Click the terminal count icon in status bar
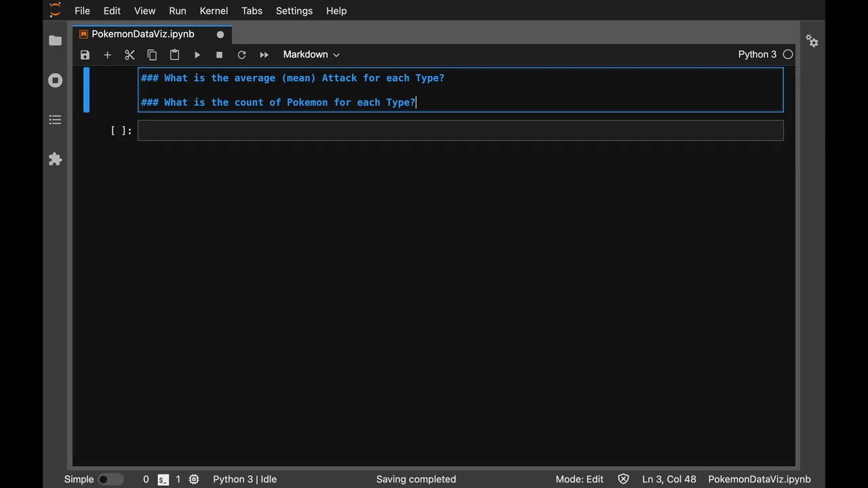 pyautogui.click(x=163, y=479)
